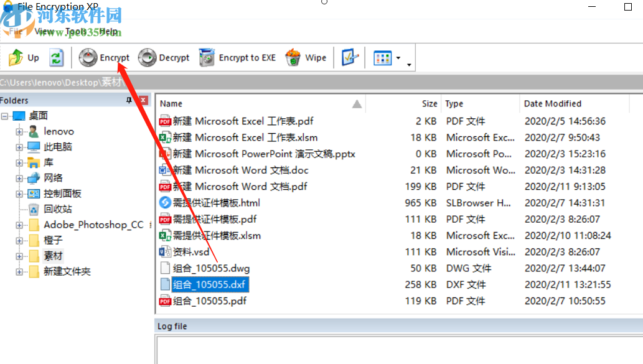This screenshot has width=643, height=364.
Task: Select 新建 Microsoft Word 文档.doc file
Action: (x=240, y=170)
